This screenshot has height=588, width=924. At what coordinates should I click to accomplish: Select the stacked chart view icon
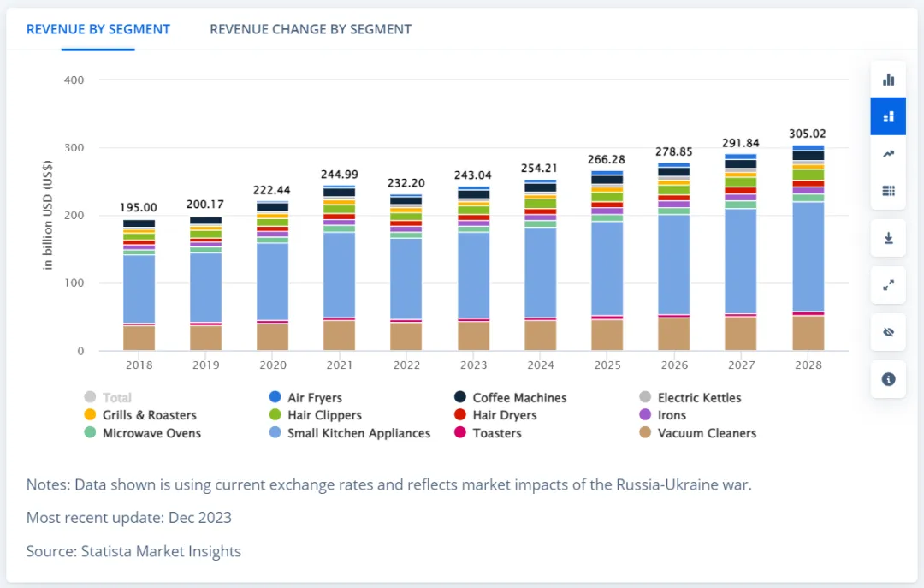[888, 116]
